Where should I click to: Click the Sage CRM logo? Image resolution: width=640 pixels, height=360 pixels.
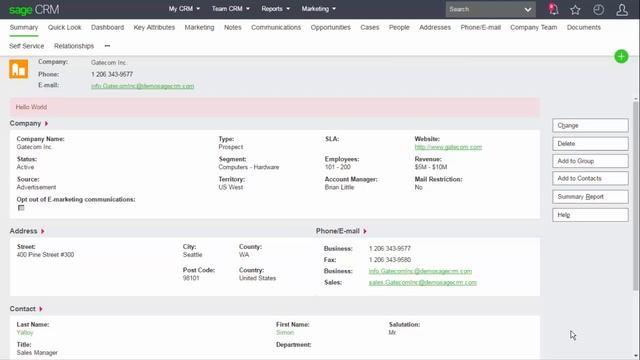(34, 9)
